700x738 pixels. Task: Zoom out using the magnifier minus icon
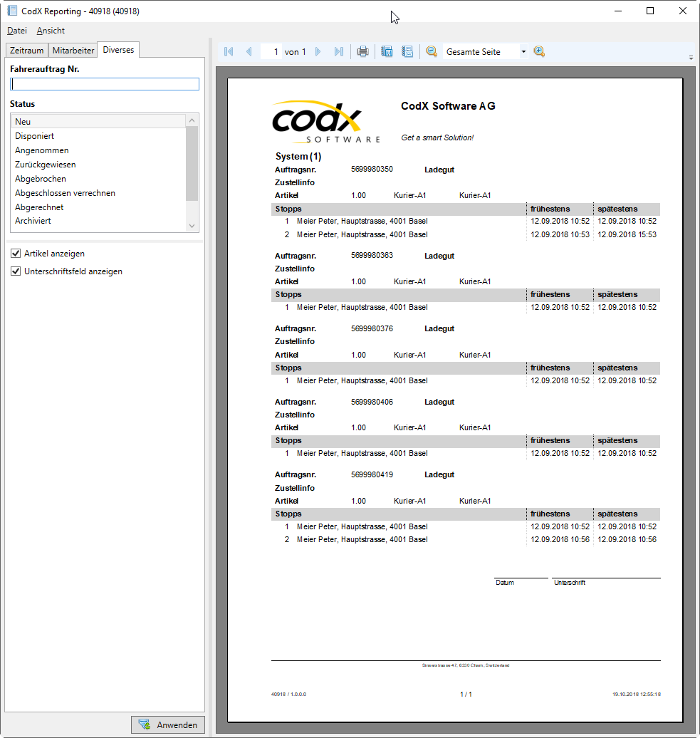point(431,51)
